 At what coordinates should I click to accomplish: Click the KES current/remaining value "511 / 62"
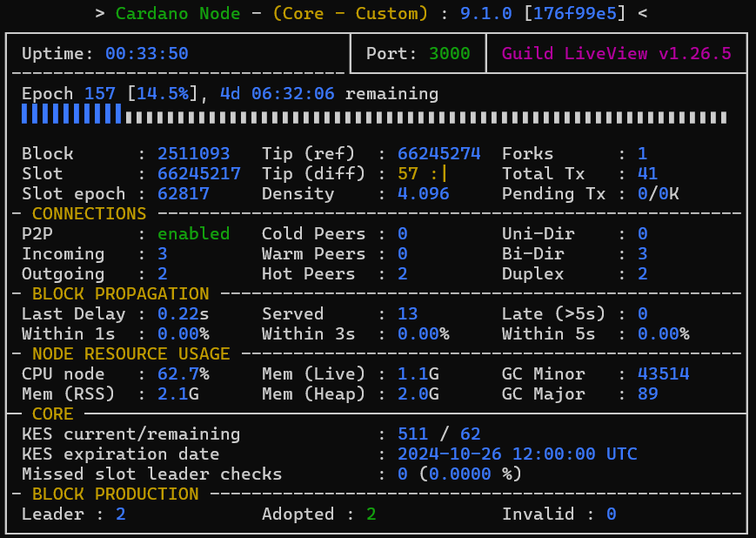[439, 434]
